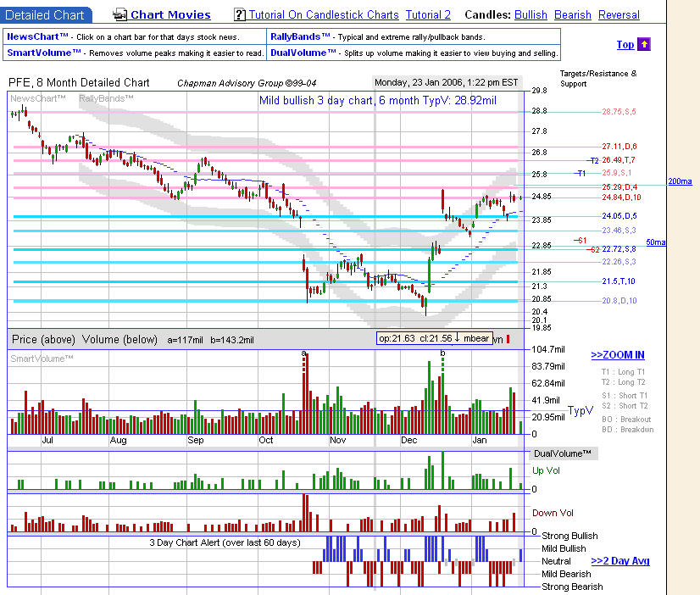
Task: Click the Strong Bullish alert label
Action: click(569, 536)
